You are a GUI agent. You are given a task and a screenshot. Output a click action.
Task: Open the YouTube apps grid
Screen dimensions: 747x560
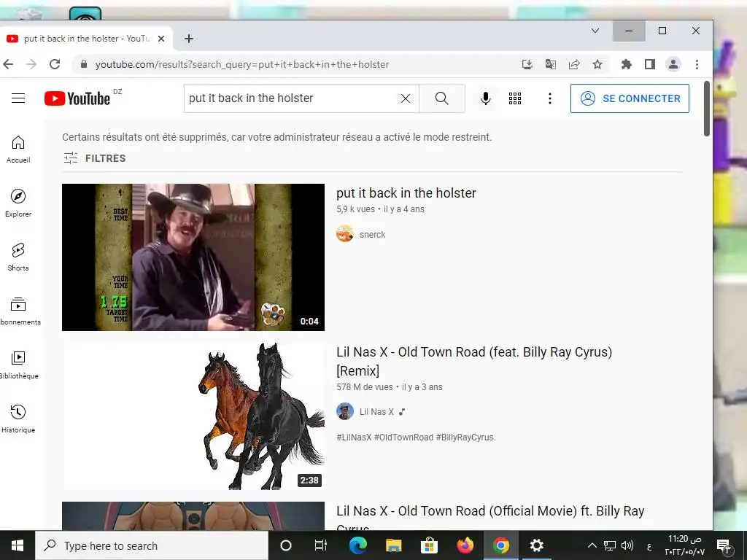[515, 98]
